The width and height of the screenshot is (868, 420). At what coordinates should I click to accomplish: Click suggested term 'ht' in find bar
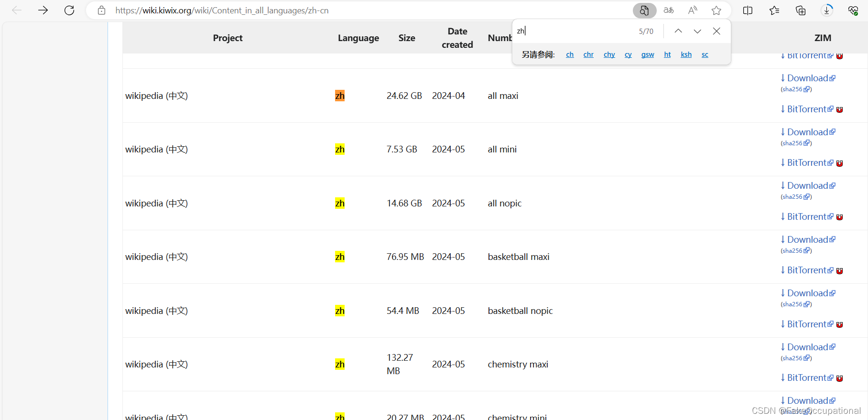click(667, 54)
